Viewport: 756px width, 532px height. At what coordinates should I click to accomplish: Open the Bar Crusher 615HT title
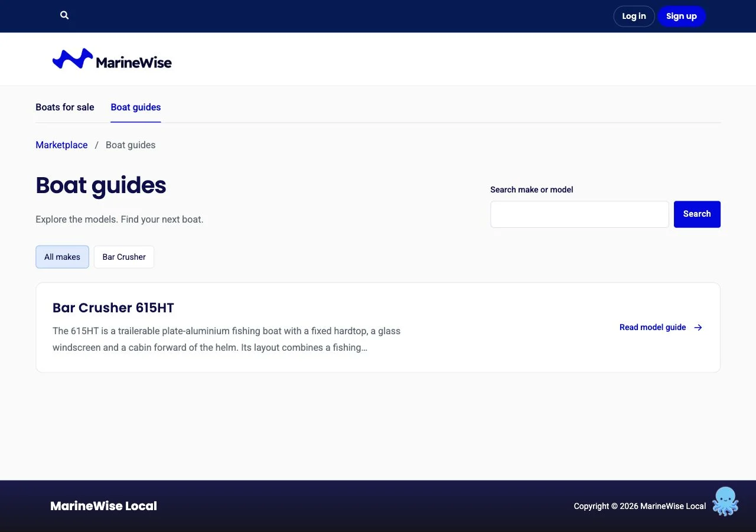point(113,308)
